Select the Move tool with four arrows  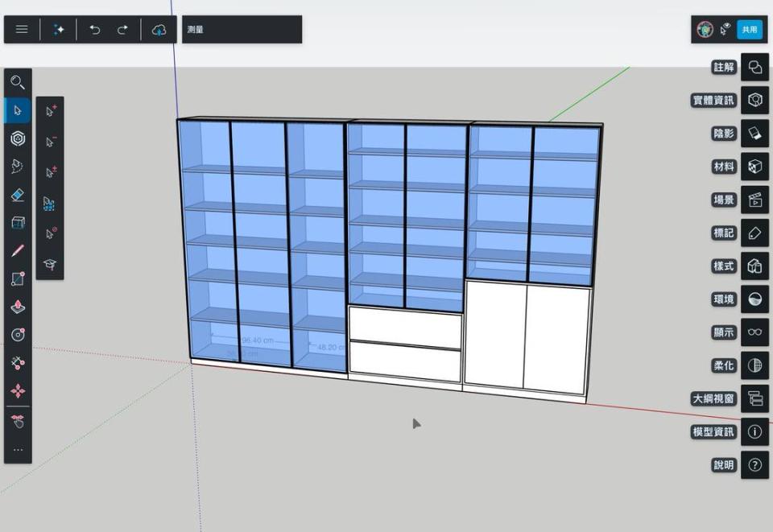pyautogui.click(x=18, y=391)
